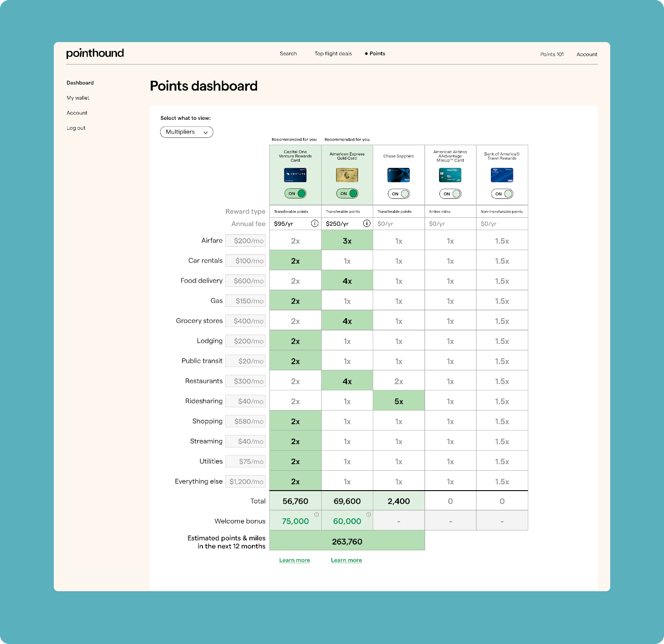Open the Multipliers view dropdown
The image size is (664, 644).
187,132
